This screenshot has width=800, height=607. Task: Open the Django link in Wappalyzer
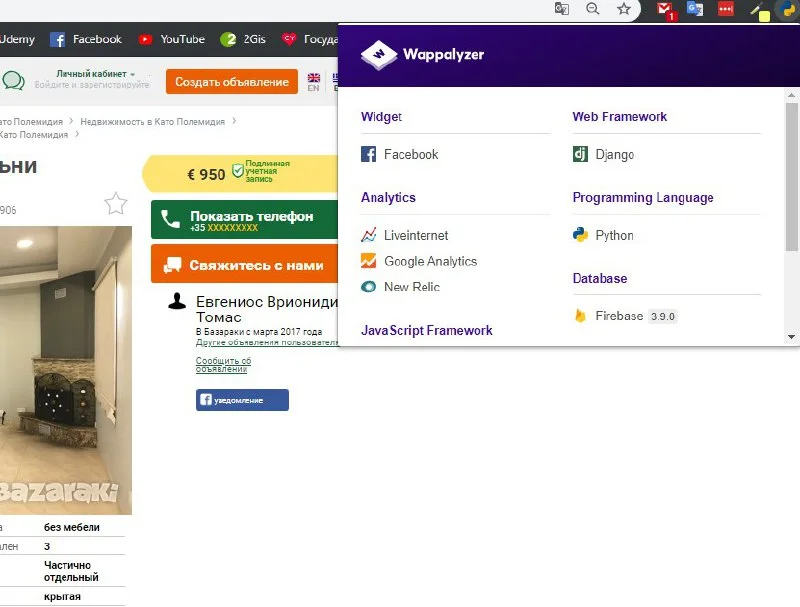point(614,155)
